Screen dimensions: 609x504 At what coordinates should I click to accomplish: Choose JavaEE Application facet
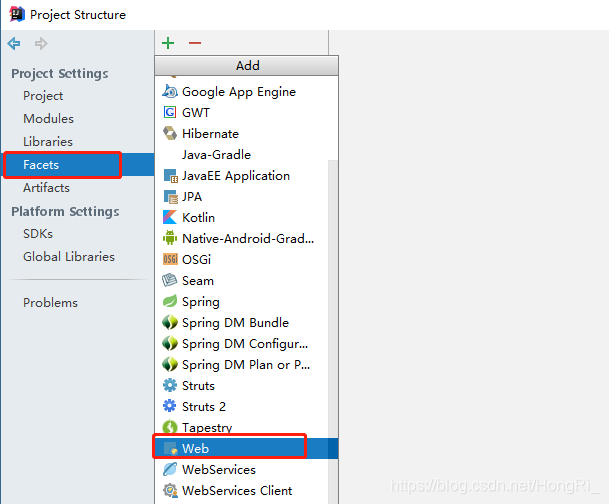coord(242,176)
